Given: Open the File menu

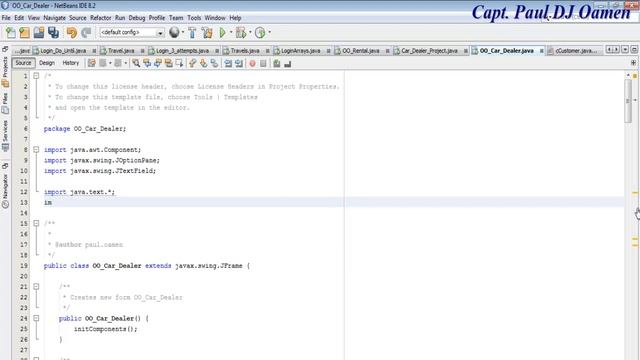Looking at the screenshot, I should click(6, 18).
